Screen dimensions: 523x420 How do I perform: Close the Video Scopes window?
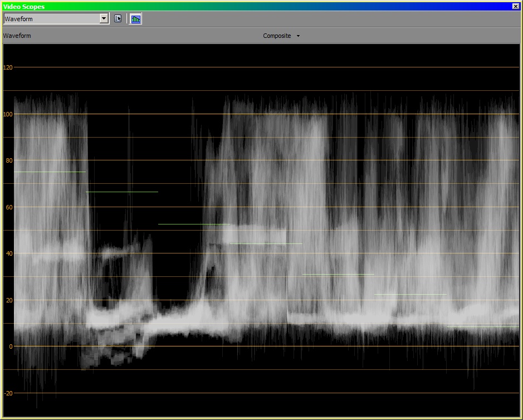tap(515, 6)
